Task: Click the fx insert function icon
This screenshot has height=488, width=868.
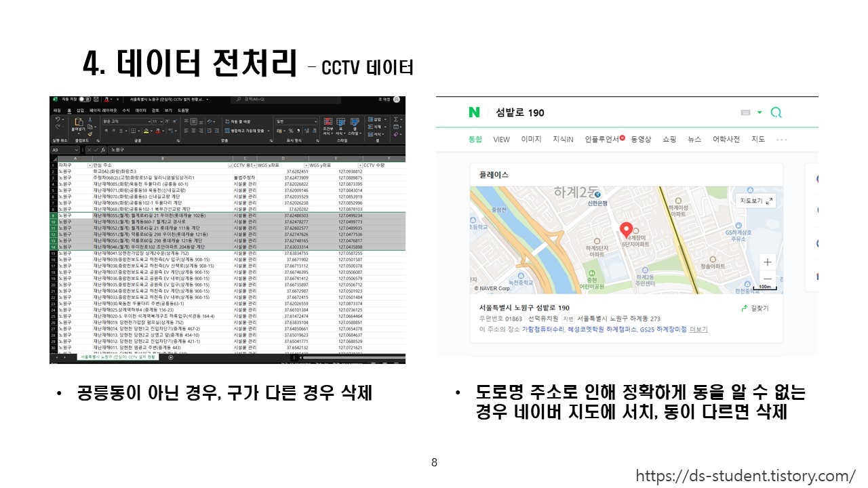Action: [x=102, y=150]
